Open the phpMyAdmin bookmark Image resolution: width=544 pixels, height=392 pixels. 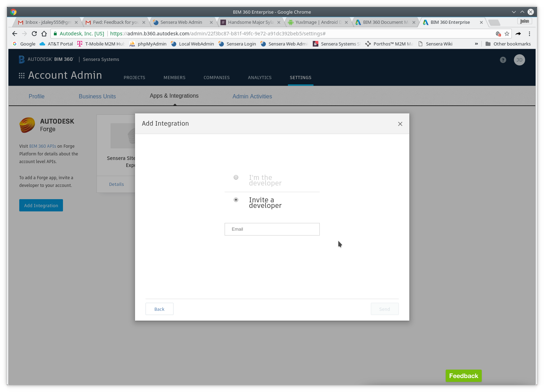click(x=152, y=44)
